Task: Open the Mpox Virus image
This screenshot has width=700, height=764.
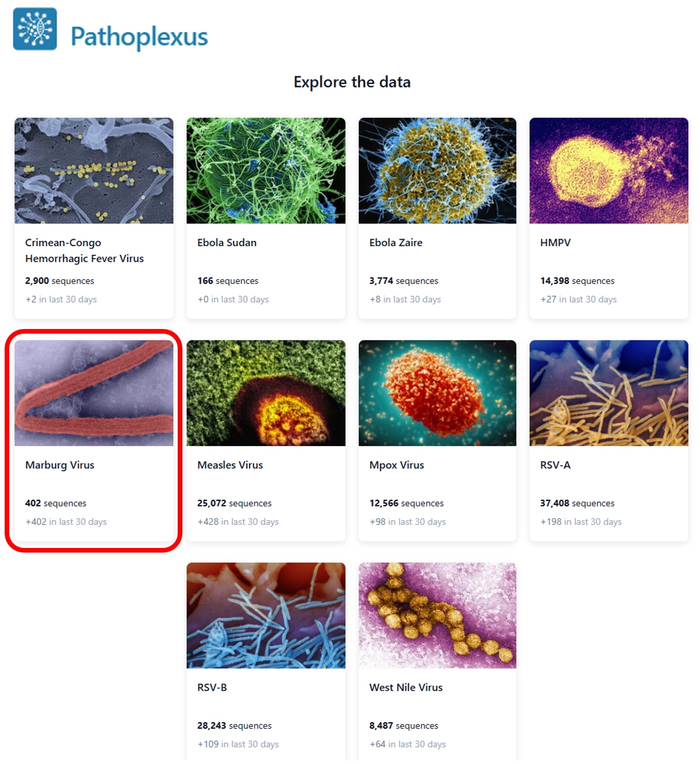Action: [x=437, y=393]
